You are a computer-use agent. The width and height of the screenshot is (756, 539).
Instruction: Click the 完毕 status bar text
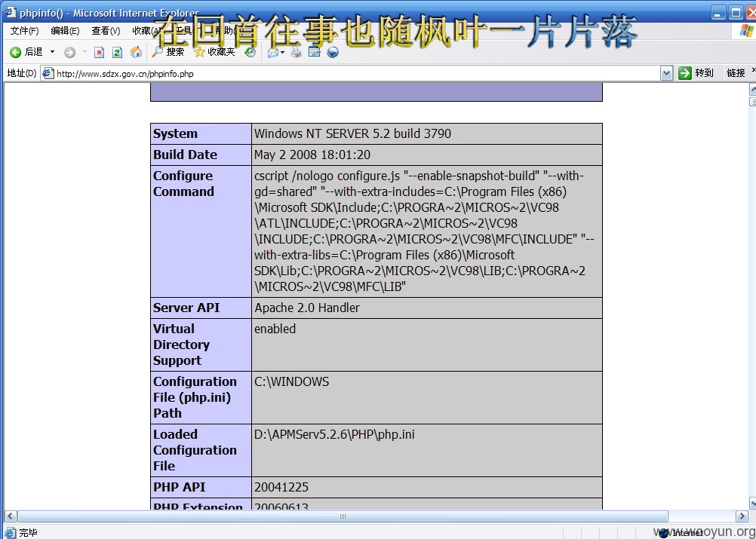tap(28, 533)
